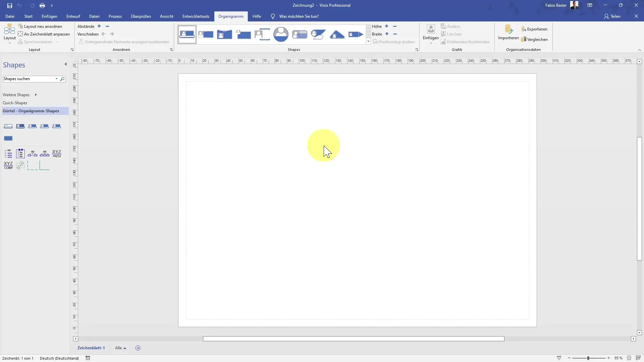Select the rounded card shape style
644x362 pixels.
tap(300, 34)
